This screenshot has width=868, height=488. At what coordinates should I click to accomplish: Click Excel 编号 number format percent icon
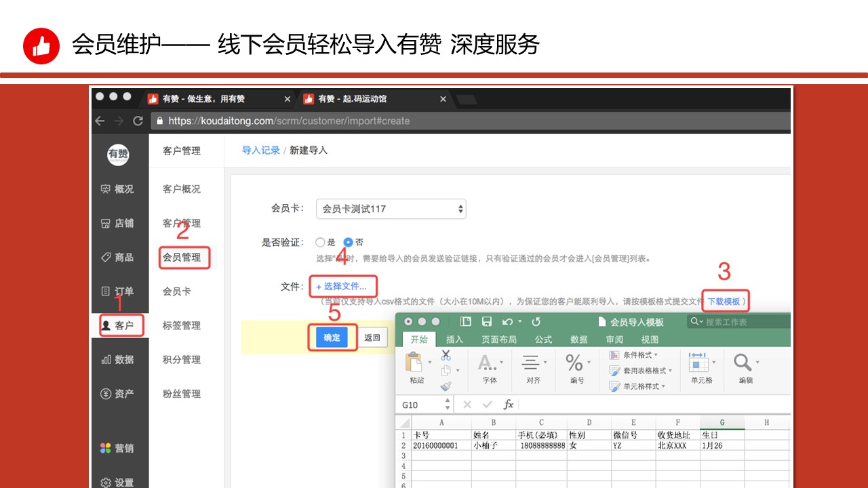click(574, 362)
